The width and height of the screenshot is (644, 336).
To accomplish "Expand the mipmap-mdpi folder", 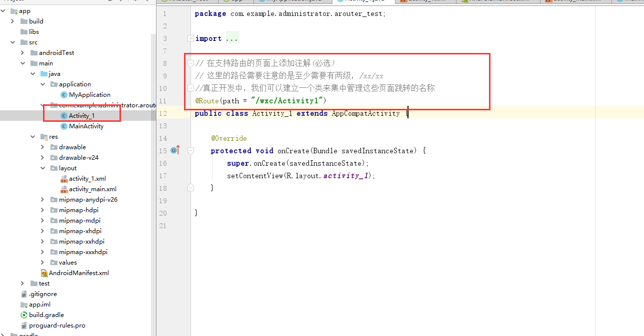I will (x=42, y=221).
